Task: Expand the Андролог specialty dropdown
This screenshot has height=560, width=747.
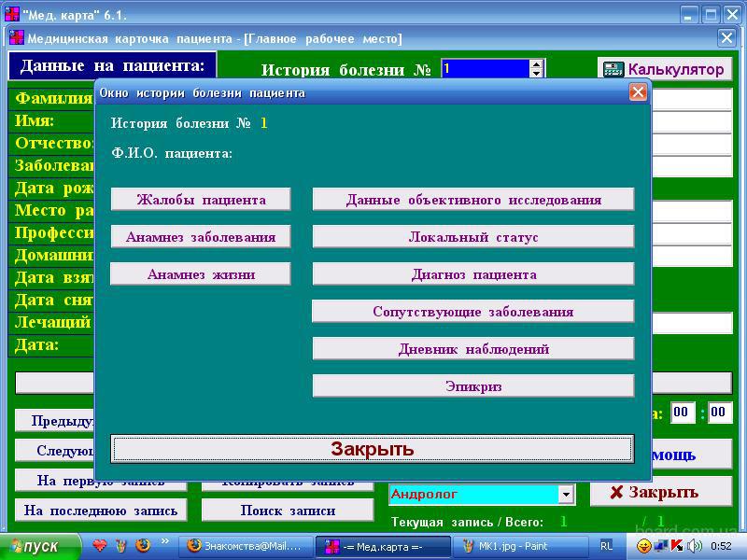Action: point(565,495)
